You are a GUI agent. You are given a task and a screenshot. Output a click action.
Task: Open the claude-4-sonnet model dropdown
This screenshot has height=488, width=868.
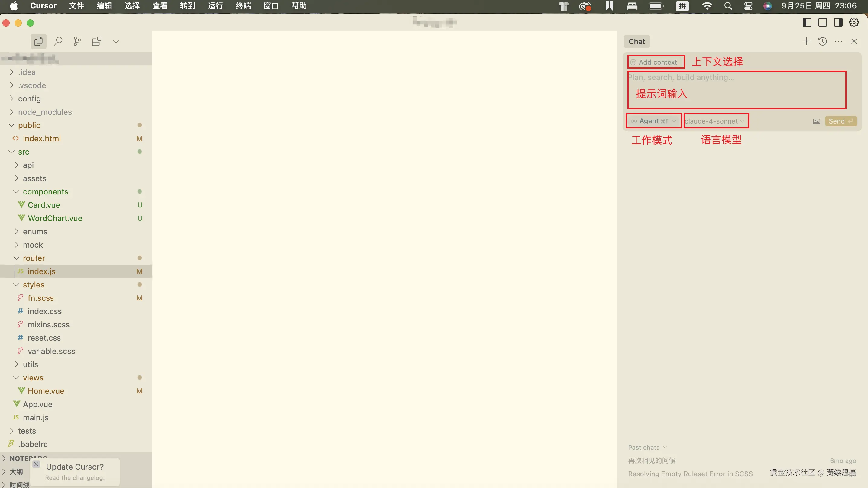[714, 121]
